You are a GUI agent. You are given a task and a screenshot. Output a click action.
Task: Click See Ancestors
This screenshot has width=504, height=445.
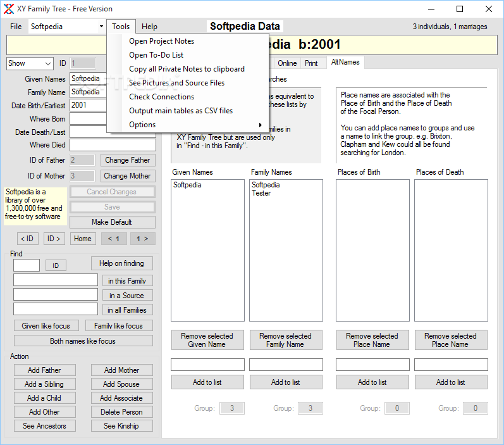[x=44, y=425]
